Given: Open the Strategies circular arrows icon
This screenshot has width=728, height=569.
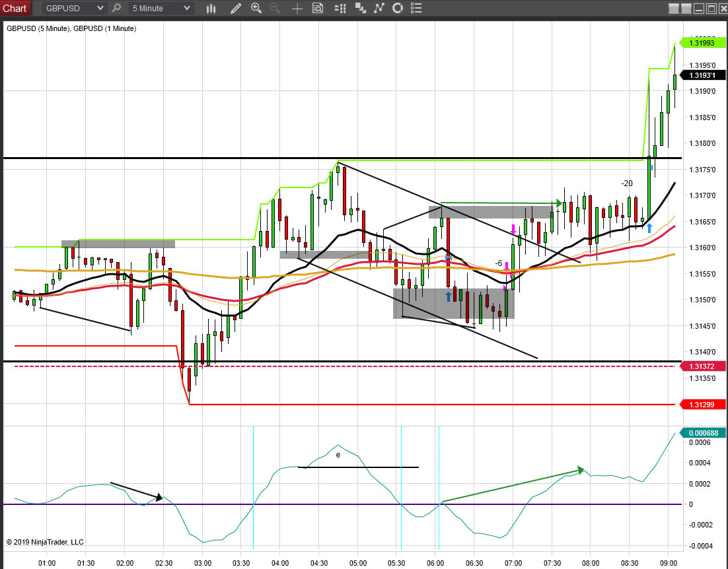Looking at the screenshot, I should pyautogui.click(x=398, y=8).
